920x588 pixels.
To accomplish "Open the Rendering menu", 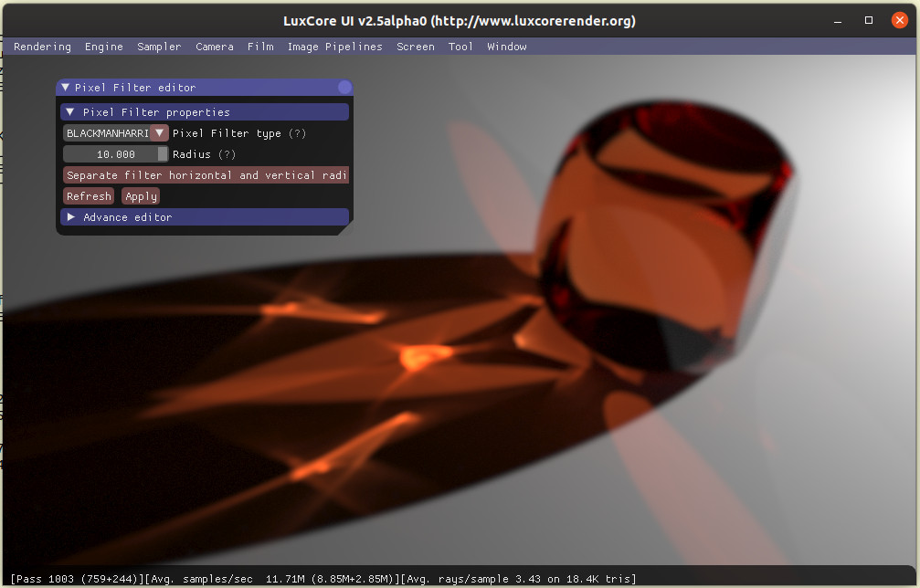I will click(x=42, y=47).
